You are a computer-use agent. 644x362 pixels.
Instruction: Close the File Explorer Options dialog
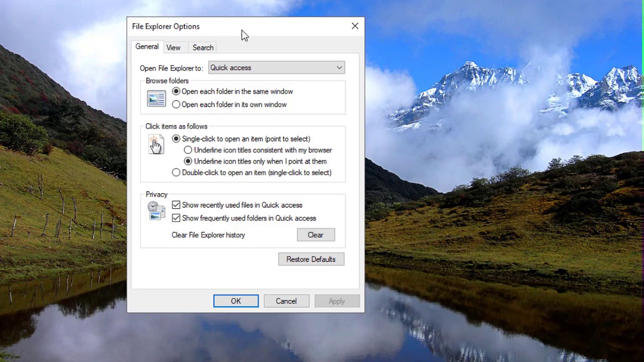click(x=355, y=26)
